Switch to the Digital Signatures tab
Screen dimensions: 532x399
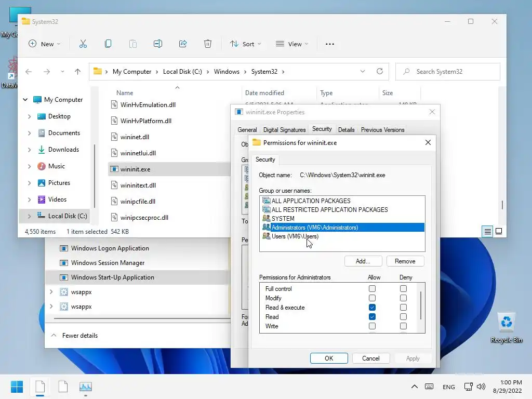(284, 129)
